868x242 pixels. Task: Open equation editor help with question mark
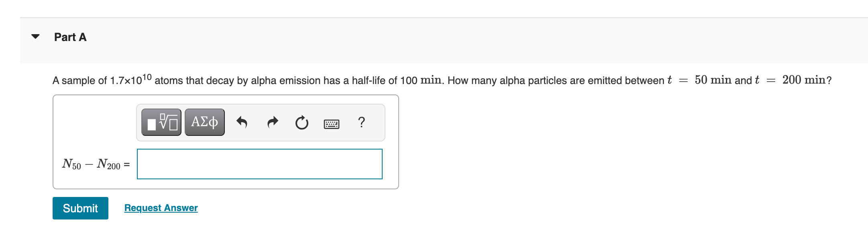[x=361, y=123]
